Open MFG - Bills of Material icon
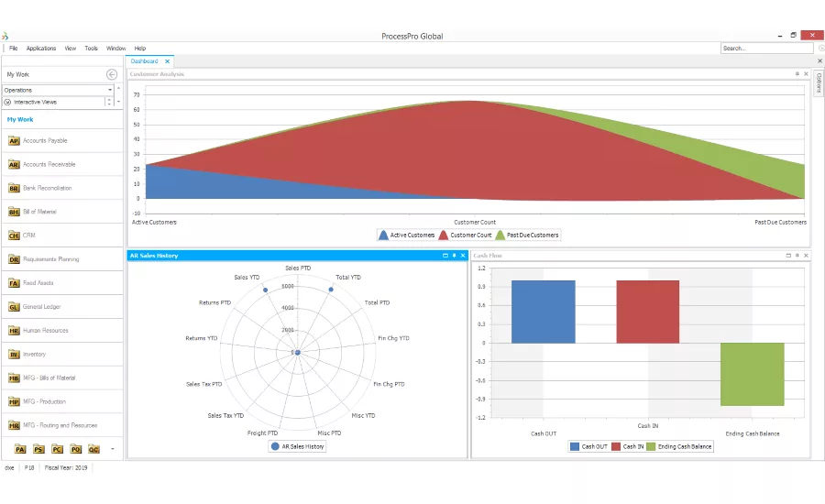Screen dimensions: 825x504 pyautogui.click(x=14, y=378)
